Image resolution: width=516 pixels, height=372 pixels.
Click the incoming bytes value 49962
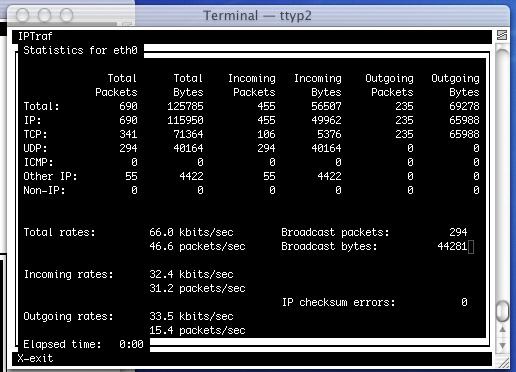(x=326, y=120)
